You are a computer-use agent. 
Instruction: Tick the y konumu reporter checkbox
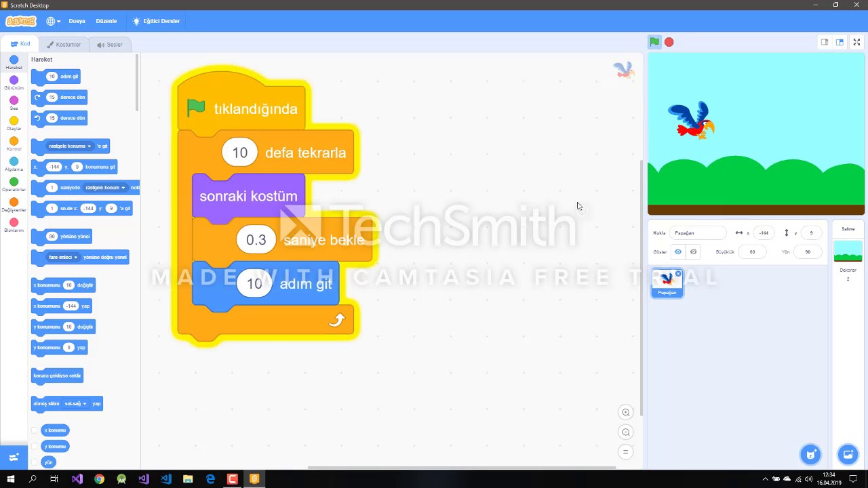[35, 447]
